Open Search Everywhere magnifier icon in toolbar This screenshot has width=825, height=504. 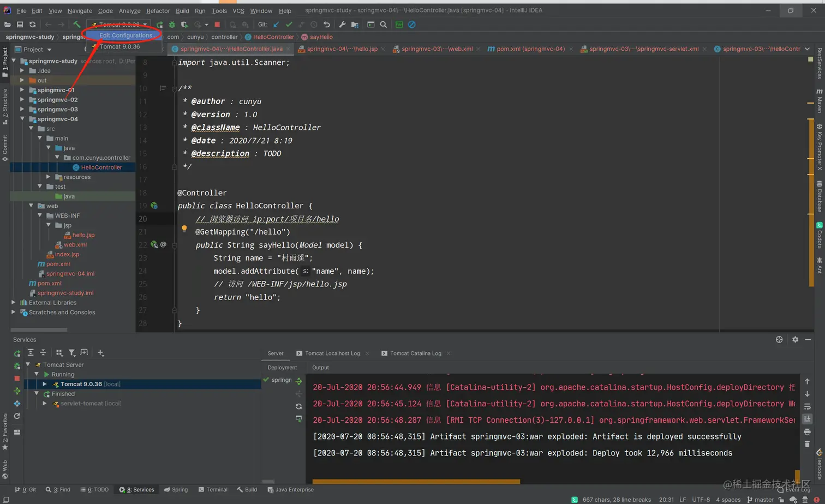click(x=384, y=25)
